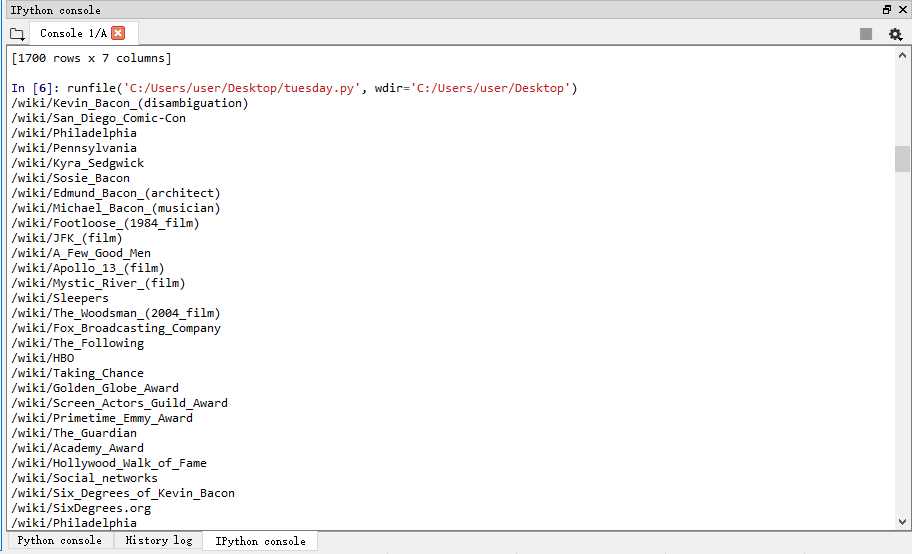This screenshot has width=912, height=554.
Task: Click /wiki/Social_networks line
Action: [84, 478]
